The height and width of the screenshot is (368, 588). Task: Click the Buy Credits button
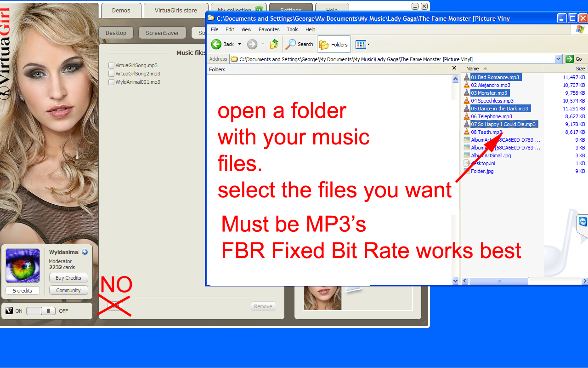coord(68,278)
